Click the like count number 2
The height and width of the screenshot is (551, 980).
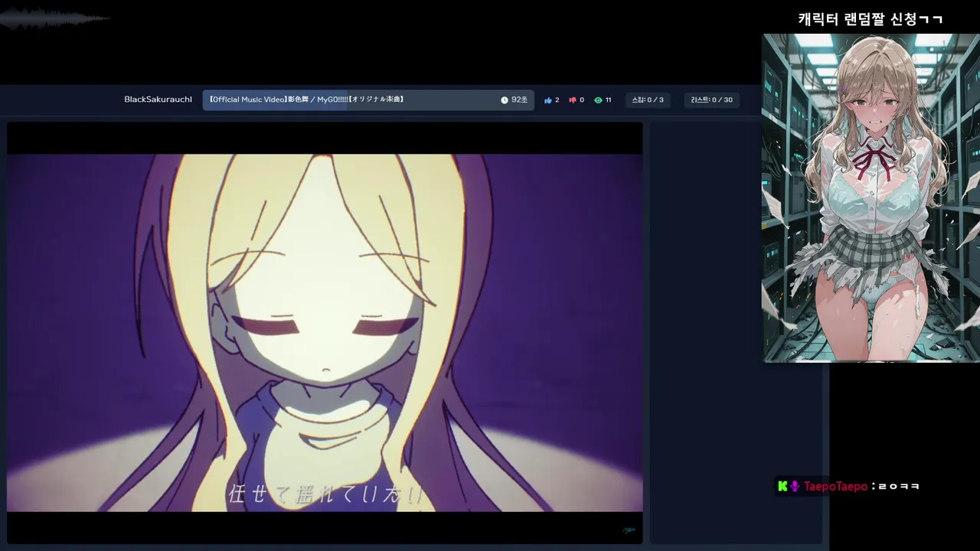tap(557, 100)
